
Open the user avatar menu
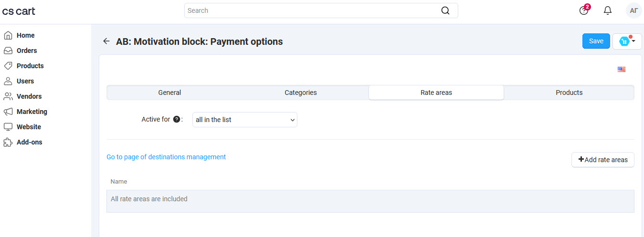(x=633, y=10)
